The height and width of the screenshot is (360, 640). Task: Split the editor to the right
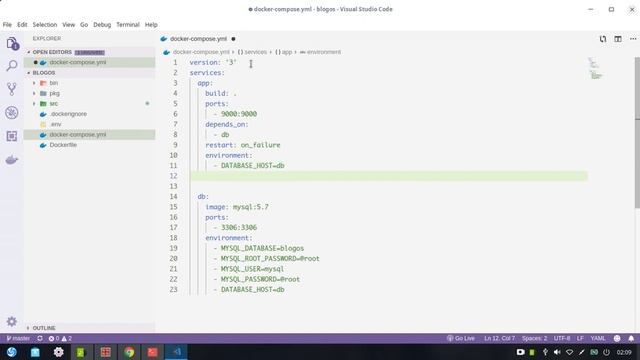[618, 39]
